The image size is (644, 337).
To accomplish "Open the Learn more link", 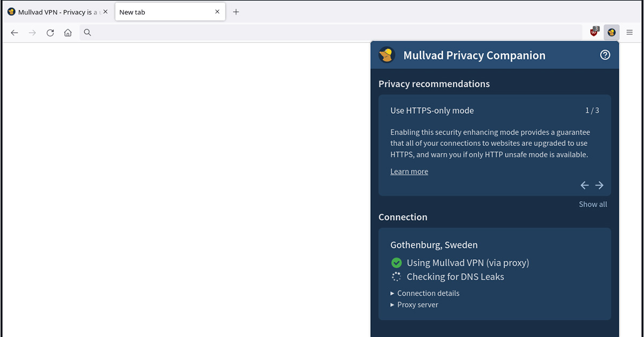I will 409,172.
